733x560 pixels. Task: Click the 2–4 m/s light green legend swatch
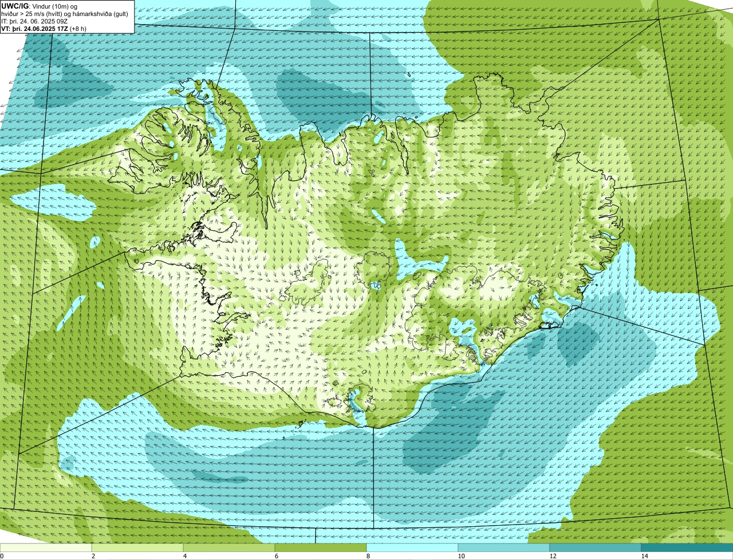click(x=137, y=547)
